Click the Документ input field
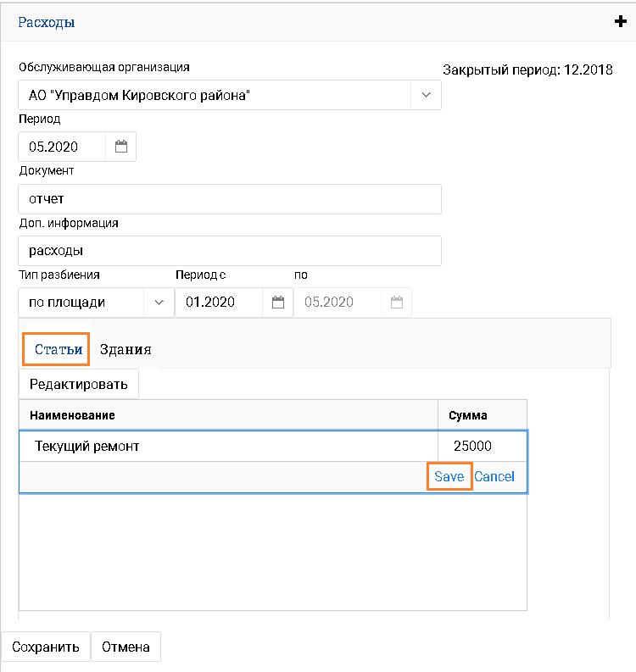Image resolution: width=636 pixels, height=672 pixels. click(229, 199)
